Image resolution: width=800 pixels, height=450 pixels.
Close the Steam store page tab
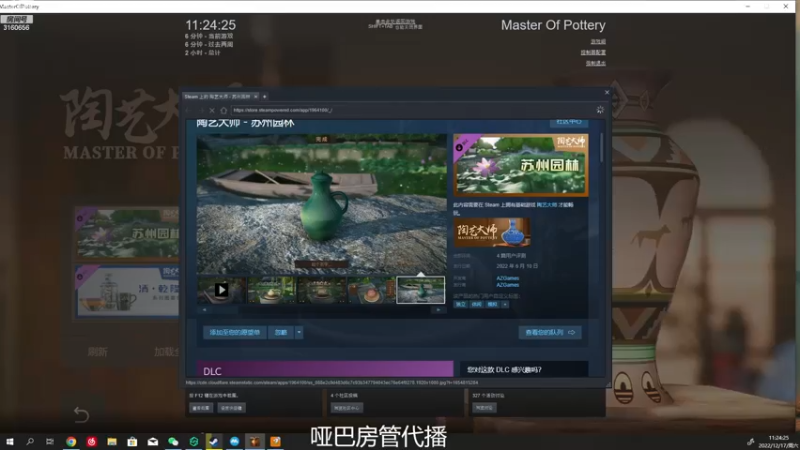tap(256, 96)
